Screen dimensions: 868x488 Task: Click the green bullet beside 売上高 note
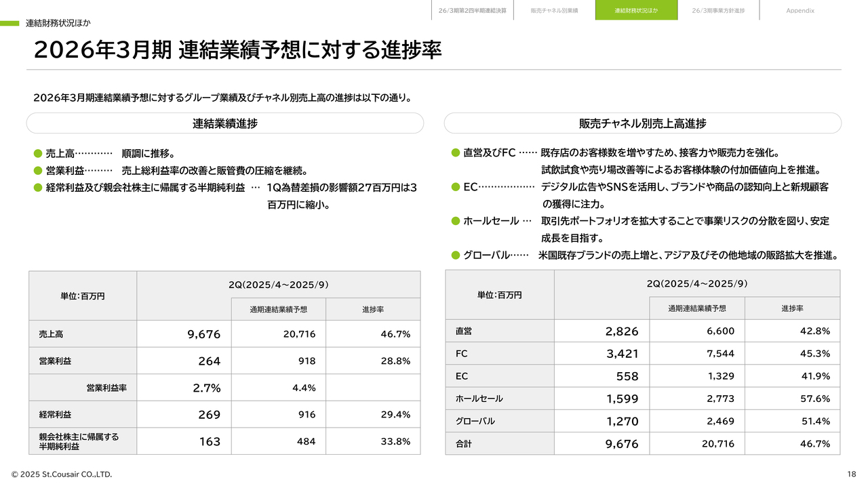38,154
